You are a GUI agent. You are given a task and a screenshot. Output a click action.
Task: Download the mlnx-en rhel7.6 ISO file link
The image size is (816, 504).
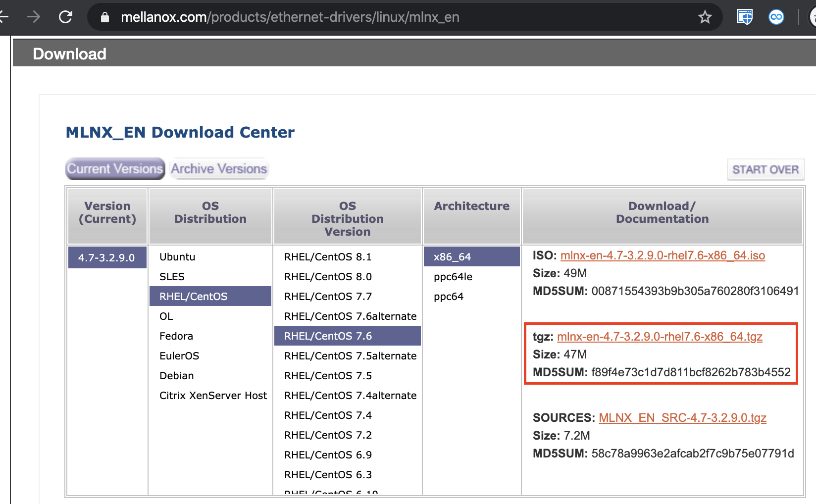pos(663,255)
